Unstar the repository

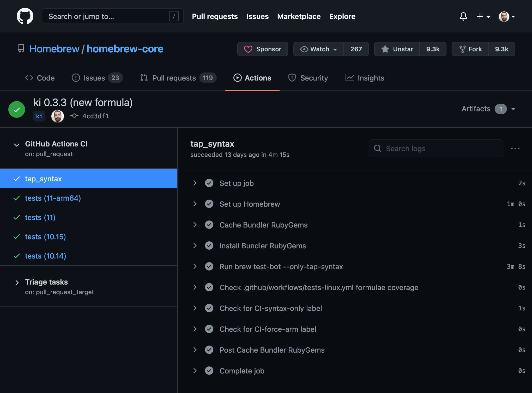tap(397, 49)
